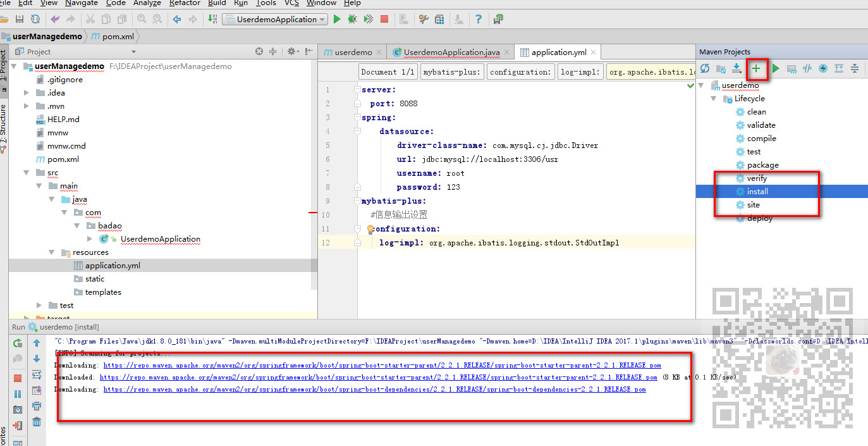This screenshot has width=868, height=446.
Task: Add a Maven project with plus icon
Action: [756, 68]
